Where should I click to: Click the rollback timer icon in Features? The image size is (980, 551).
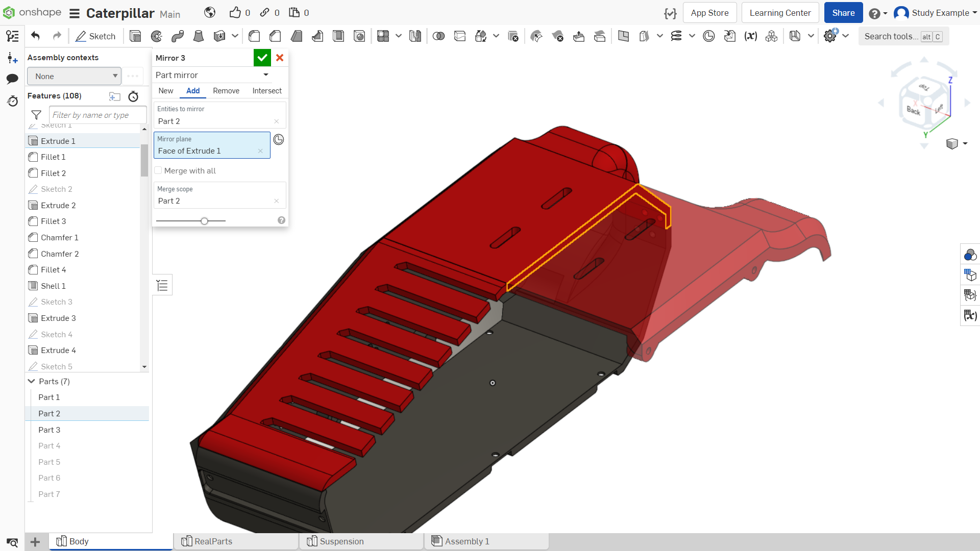pyautogui.click(x=133, y=96)
